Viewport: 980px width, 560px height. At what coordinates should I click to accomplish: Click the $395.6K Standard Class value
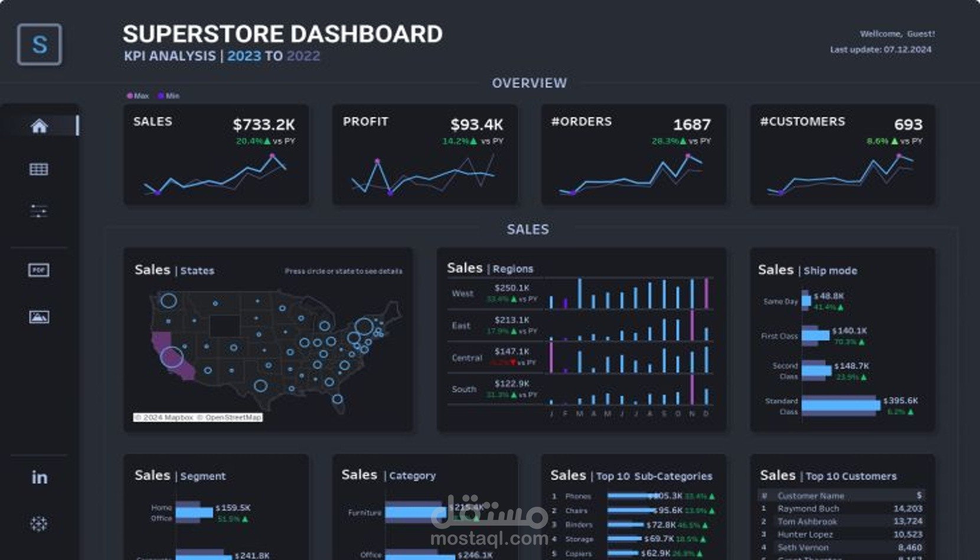click(900, 401)
